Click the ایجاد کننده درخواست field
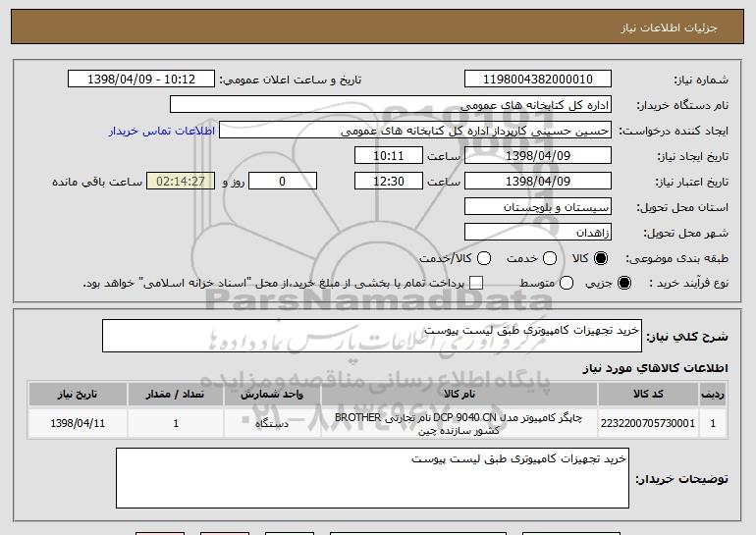The image size is (756, 535). tap(414, 131)
